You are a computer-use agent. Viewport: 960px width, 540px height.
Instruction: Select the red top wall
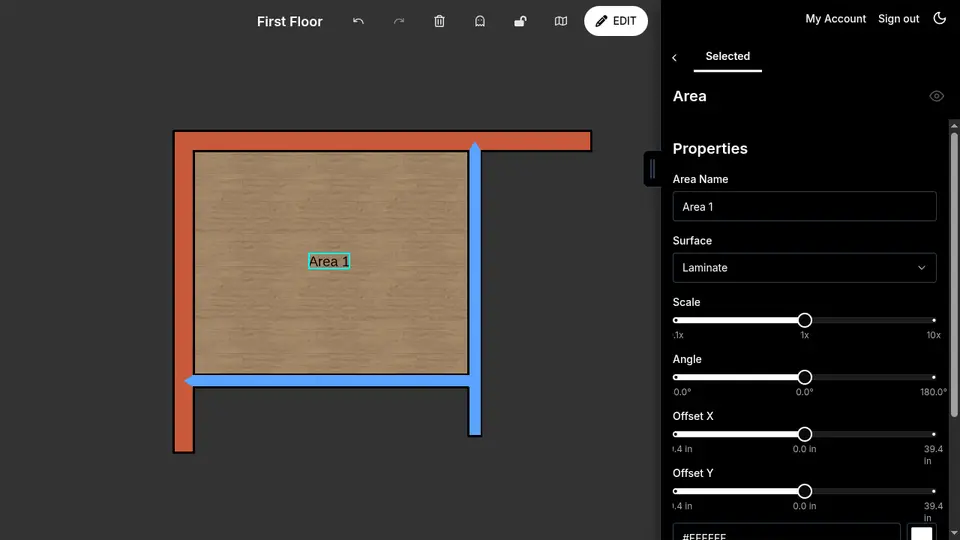pyautogui.click(x=383, y=141)
